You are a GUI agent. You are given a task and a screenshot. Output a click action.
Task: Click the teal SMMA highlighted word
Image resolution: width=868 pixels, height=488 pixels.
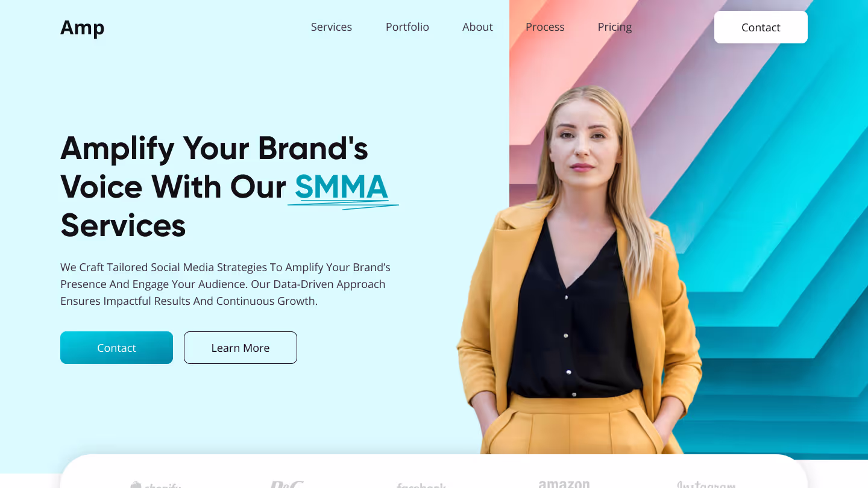[341, 186]
